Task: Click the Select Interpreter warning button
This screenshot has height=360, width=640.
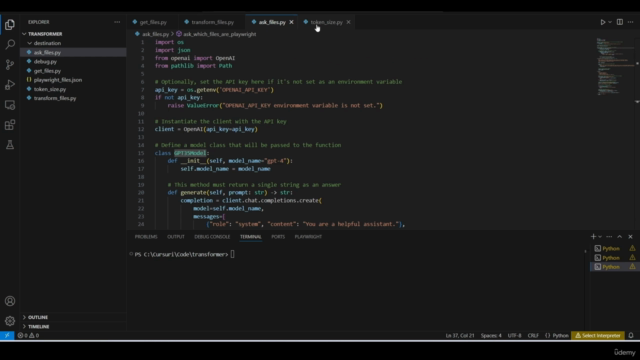Action: click(x=598, y=336)
